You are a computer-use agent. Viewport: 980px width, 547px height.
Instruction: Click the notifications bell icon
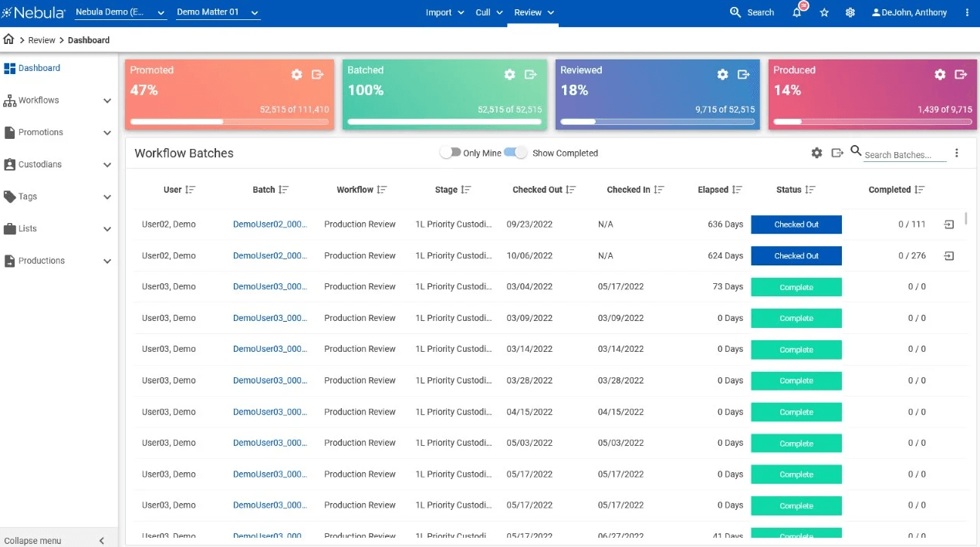pos(797,13)
